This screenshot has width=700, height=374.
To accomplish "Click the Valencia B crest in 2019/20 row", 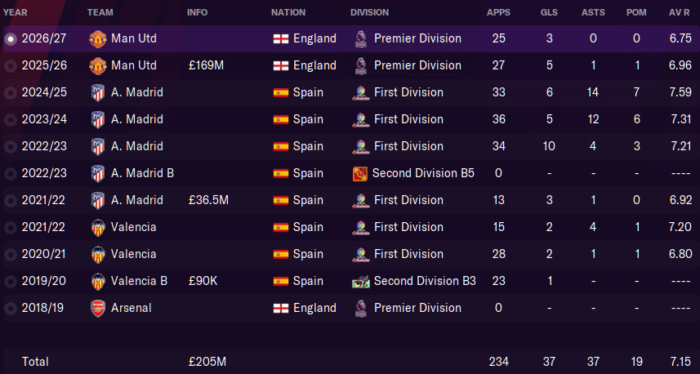I will pos(98,281).
